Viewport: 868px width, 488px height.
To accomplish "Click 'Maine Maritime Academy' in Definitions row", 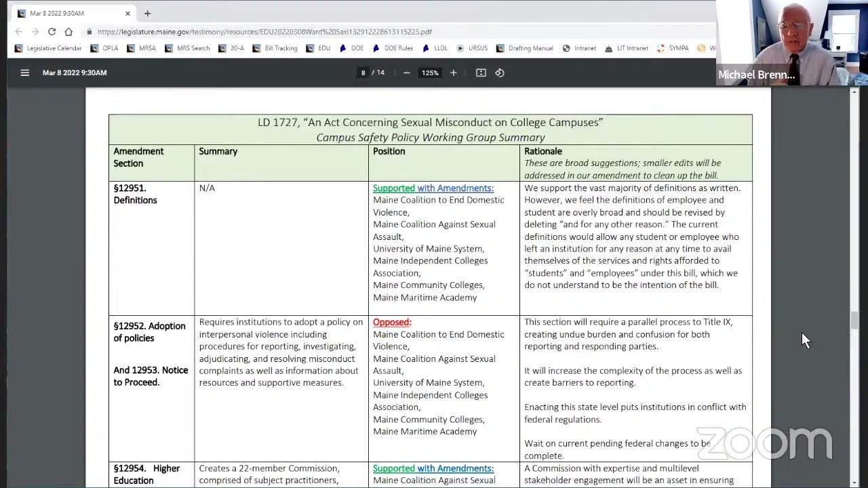I will tap(425, 298).
